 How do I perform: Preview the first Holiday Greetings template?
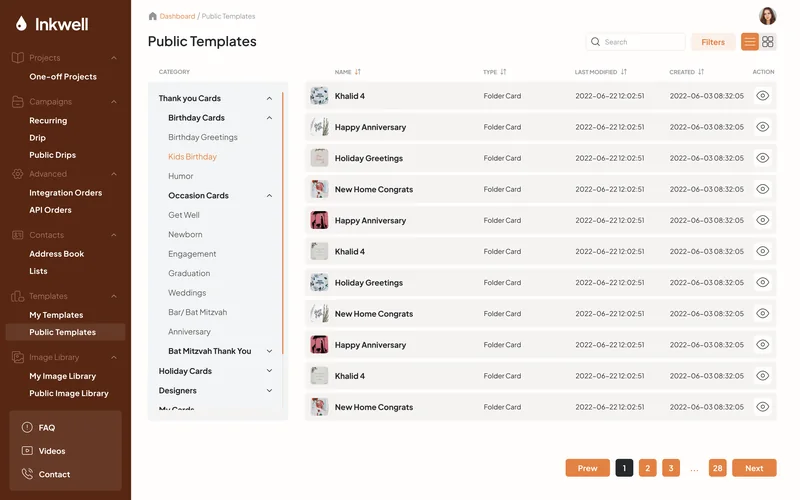click(762, 158)
